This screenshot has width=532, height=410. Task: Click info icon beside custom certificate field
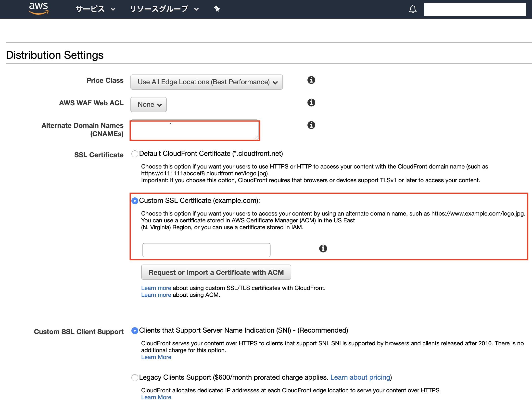(323, 249)
